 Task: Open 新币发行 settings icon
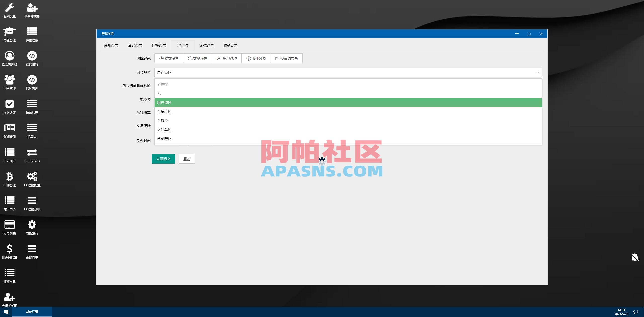(32, 227)
